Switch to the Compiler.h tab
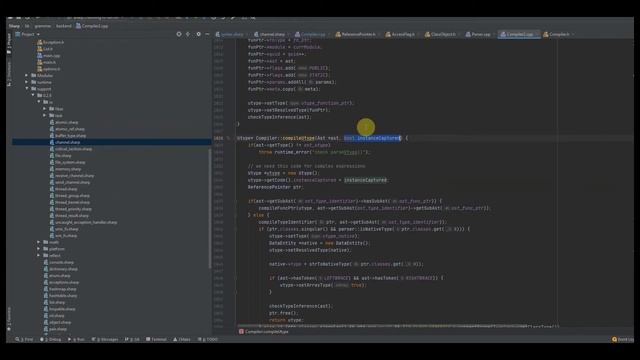Viewport: 640px width, 360px height. pos(556,34)
